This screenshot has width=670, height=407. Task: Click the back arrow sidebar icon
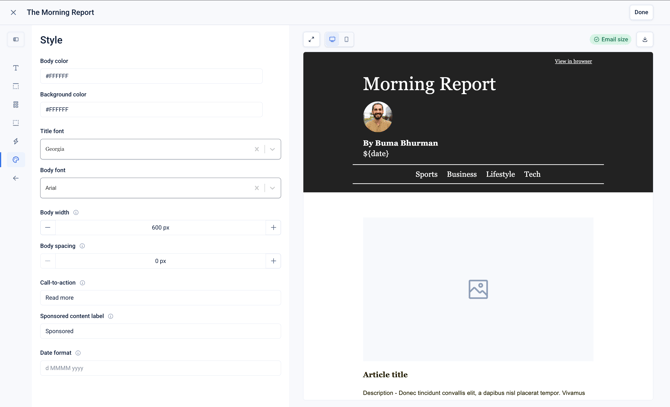tap(16, 178)
